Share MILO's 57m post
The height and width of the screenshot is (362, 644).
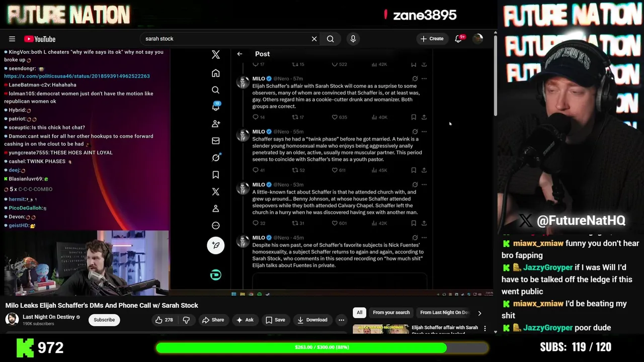[x=424, y=117]
